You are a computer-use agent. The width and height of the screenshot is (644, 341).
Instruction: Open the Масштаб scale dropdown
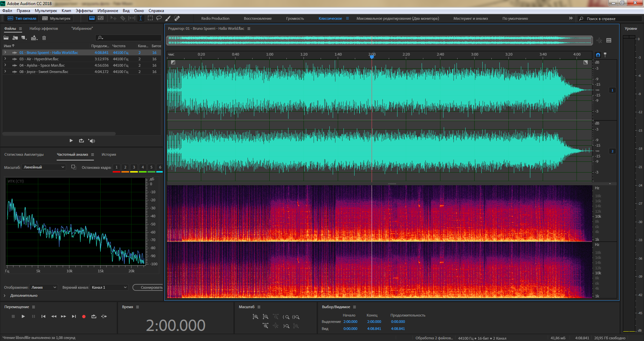click(44, 167)
